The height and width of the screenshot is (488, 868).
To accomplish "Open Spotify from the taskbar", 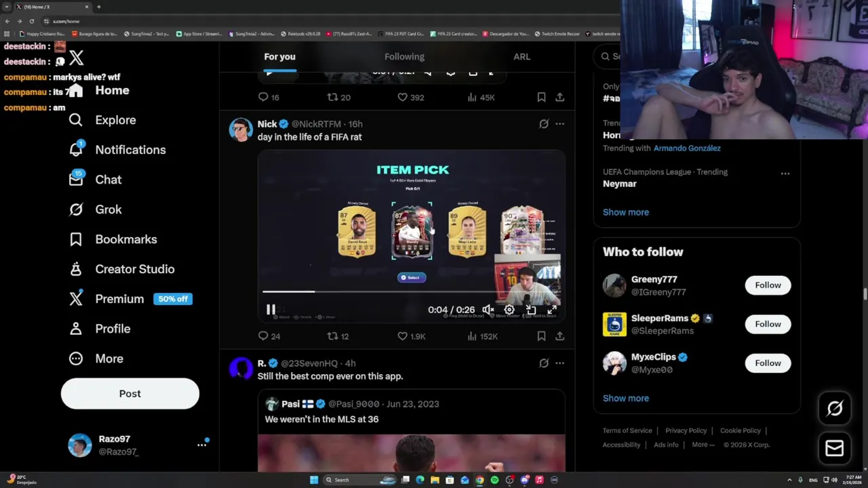I will tap(494, 480).
